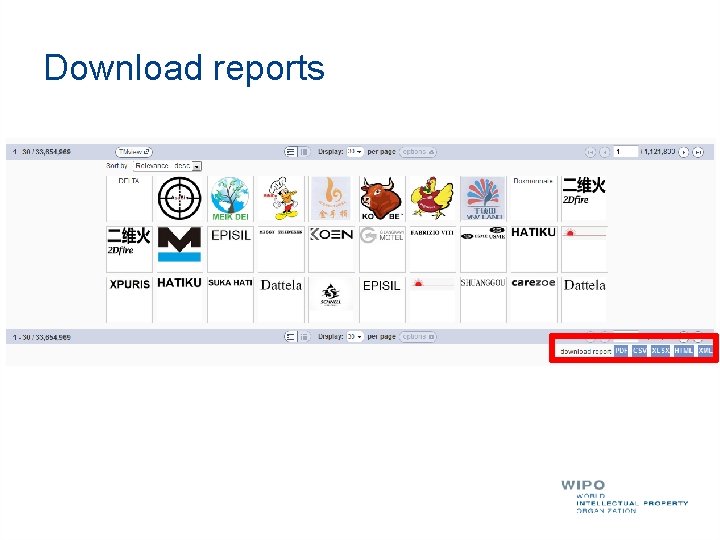The height and width of the screenshot is (540, 720).
Task: Download report as XML
Action: [x=705, y=350]
